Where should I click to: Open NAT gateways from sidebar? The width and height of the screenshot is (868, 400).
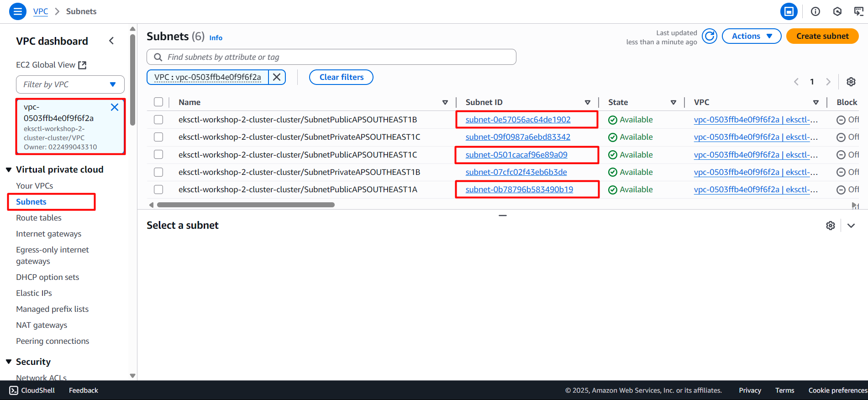42,325
